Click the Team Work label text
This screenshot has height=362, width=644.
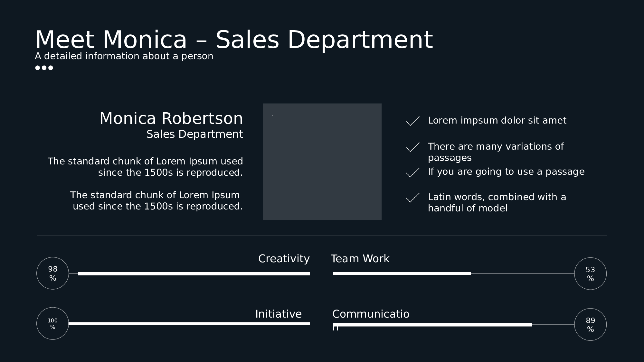click(360, 259)
